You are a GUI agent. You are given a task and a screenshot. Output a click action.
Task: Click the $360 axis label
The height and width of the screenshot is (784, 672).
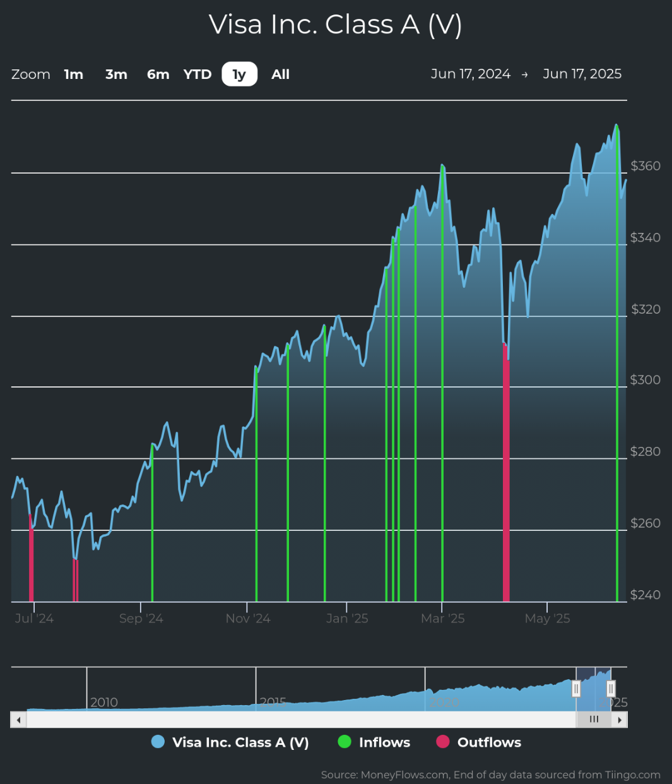click(645, 166)
